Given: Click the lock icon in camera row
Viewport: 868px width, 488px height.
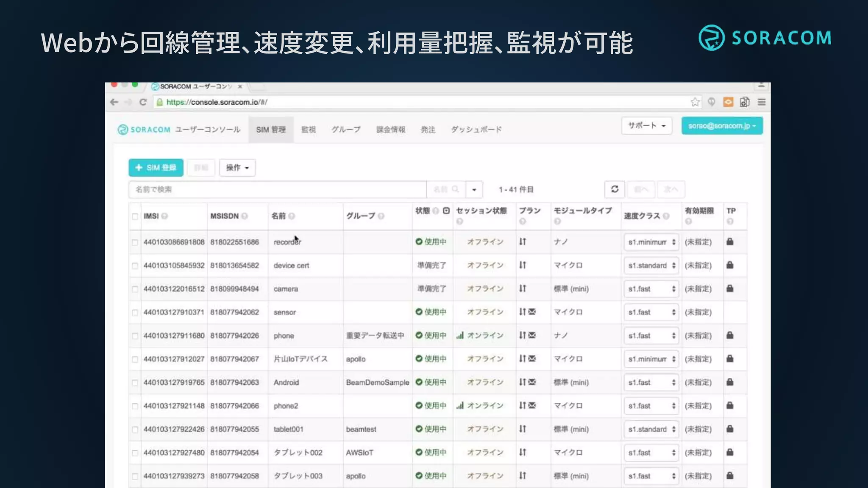Looking at the screenshot, I should click(730, 288).
